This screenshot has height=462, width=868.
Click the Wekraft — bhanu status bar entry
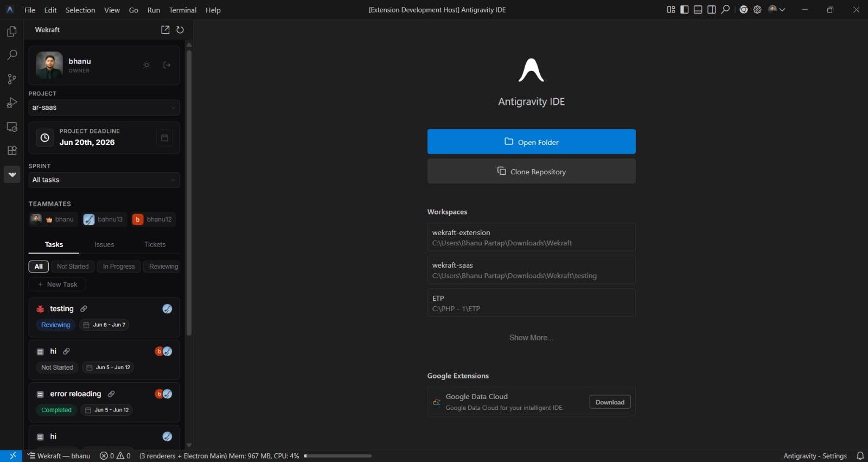(x=59, y=456)
